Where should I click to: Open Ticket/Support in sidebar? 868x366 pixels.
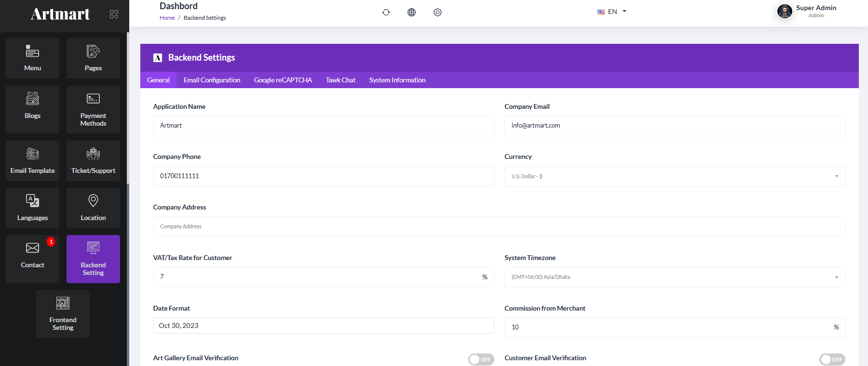point(93,161)
